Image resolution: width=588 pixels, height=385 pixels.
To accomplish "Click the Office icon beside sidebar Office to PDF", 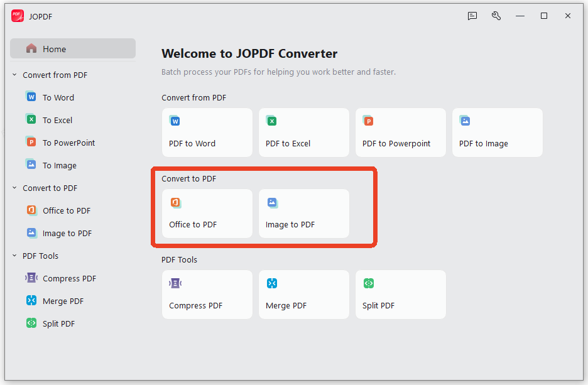I will click(x=31, y=210).
